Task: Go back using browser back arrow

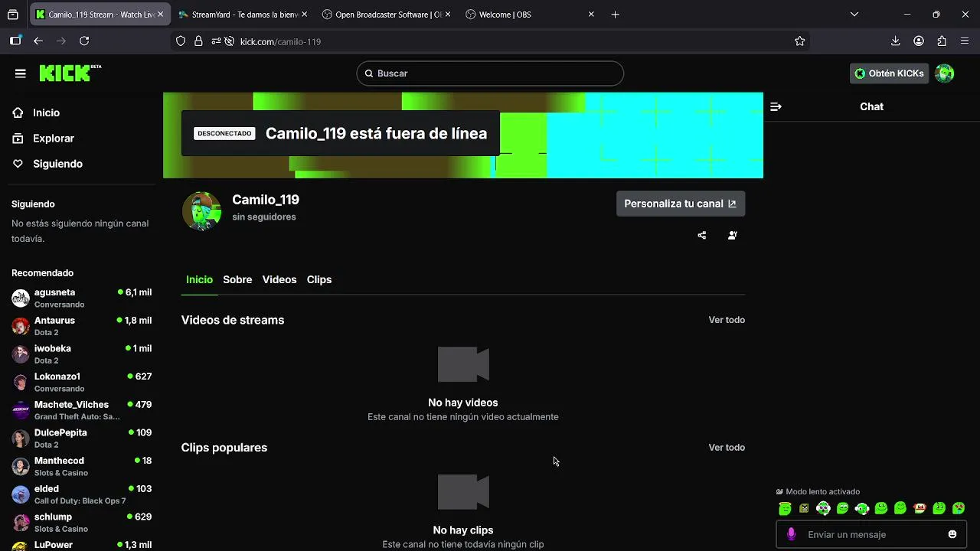Action: 38,41
